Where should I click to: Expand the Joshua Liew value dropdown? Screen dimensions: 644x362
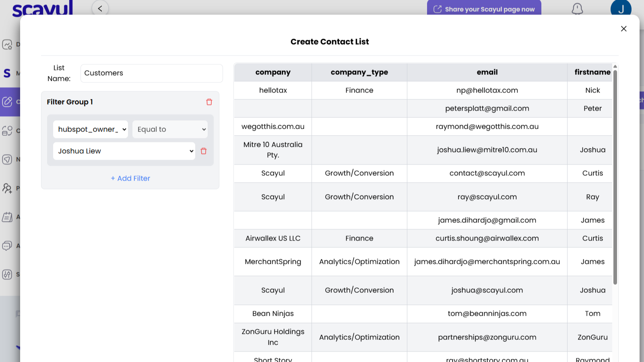click(124, 151)
